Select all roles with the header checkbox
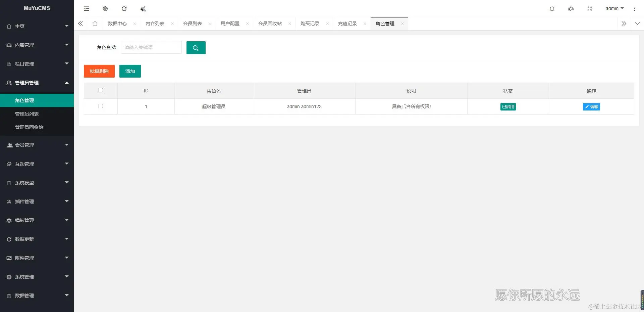 [101, 90]
